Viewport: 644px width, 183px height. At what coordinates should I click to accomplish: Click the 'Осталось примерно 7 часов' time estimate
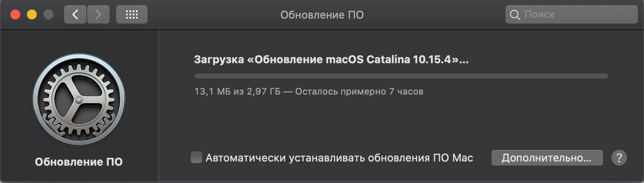coord(359,91)
